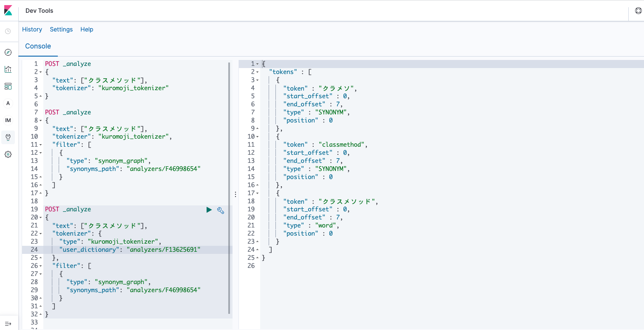Image resolution: width=644 pixels, height=330 pixels.
Task: Click the editor vertical scrollbar
Action: (230, 187)
